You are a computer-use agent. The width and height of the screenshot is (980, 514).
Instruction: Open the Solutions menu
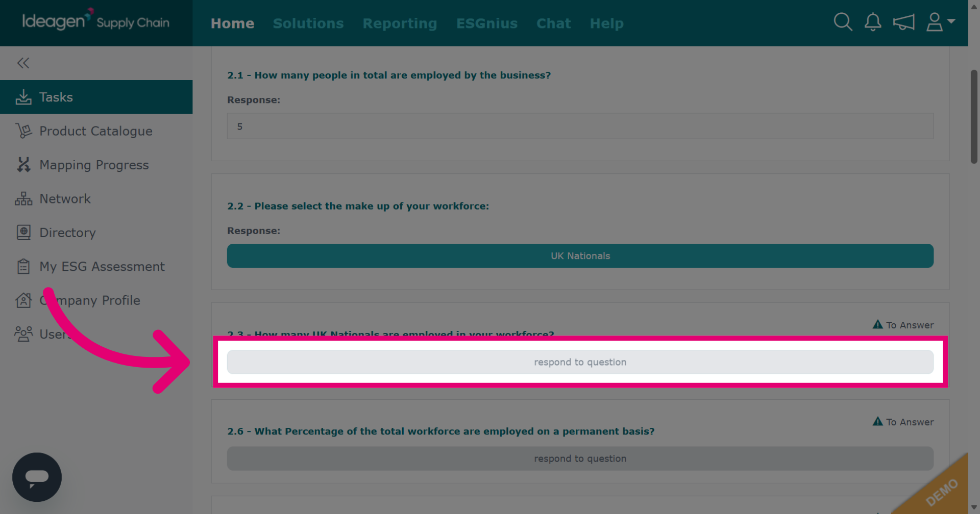pos(308,23)
